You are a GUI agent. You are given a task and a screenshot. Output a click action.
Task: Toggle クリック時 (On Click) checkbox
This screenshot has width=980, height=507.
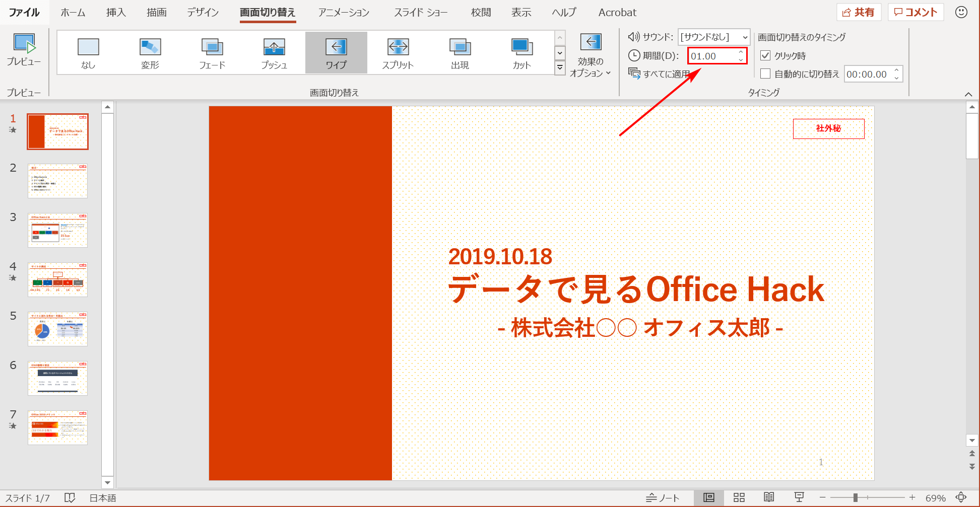coord(765,55)
